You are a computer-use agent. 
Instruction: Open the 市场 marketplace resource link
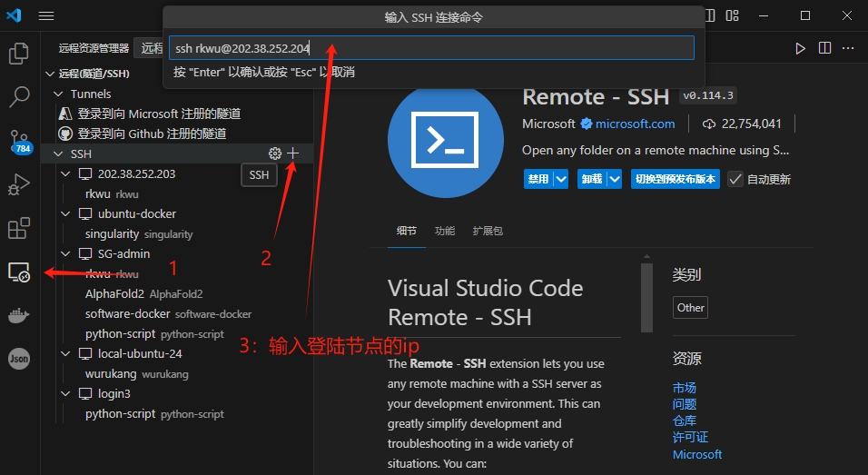(x=685, y=388)
